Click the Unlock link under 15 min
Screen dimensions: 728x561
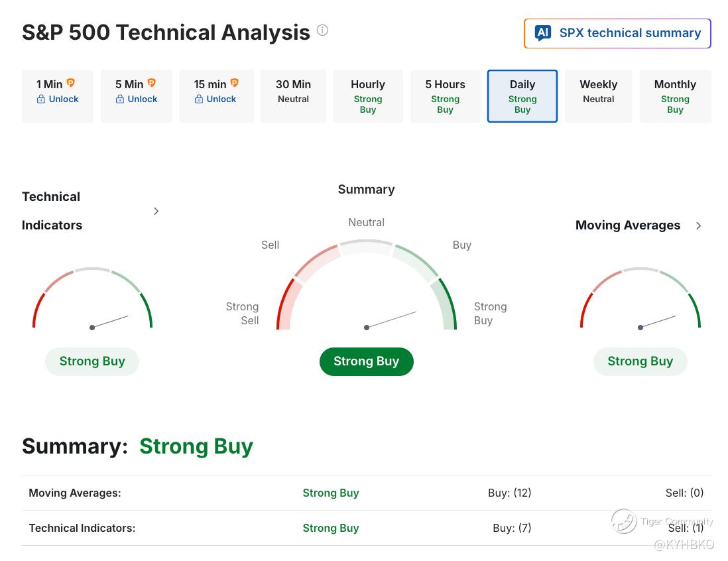click(221, 99)
